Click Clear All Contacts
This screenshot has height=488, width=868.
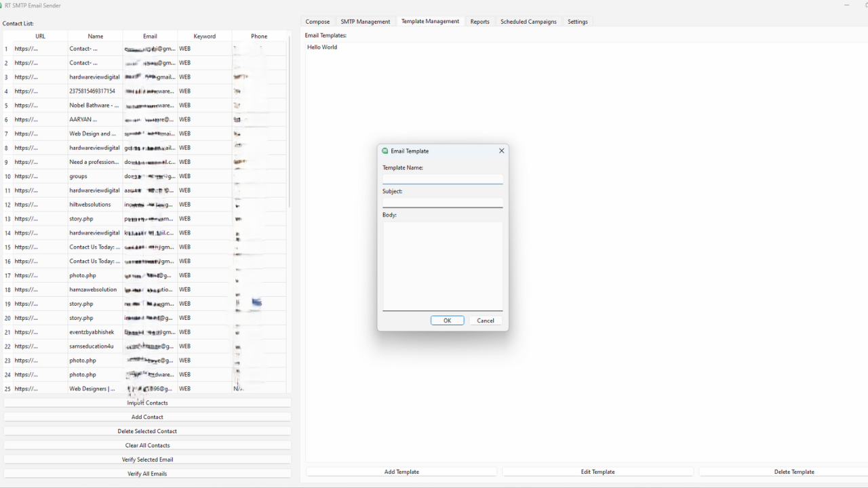coord(147,445)
